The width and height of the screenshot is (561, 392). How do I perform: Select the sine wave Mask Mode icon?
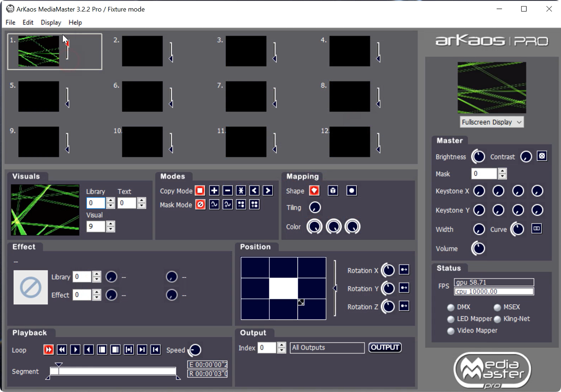(214, 204)
